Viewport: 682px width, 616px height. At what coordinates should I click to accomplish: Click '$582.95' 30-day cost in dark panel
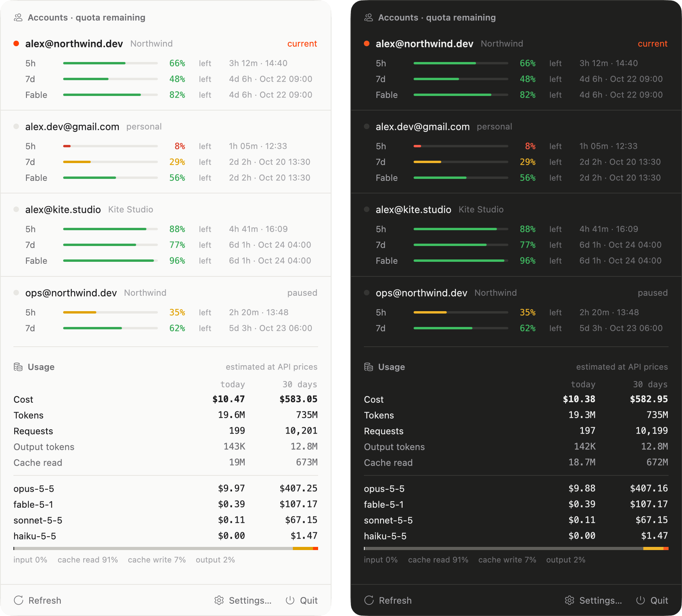(649, 399)
